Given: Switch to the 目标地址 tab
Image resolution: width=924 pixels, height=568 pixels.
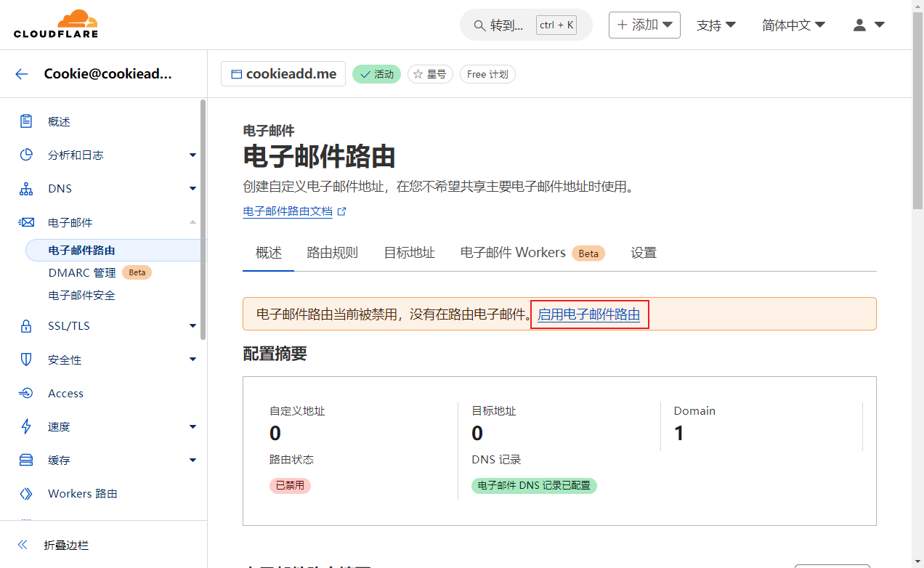Looking at the screenshot, I should click(409, 253).
